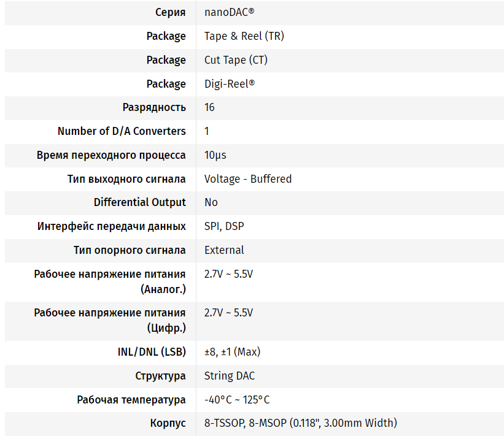Click the Разрядность row label
This screenshot has width=504, height=436.
[154, 107]
